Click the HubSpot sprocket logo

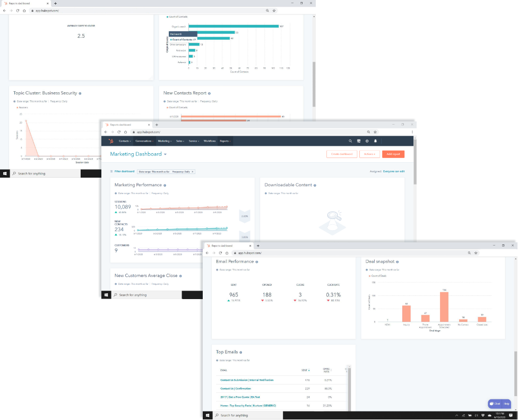click(x=111, y=141)
